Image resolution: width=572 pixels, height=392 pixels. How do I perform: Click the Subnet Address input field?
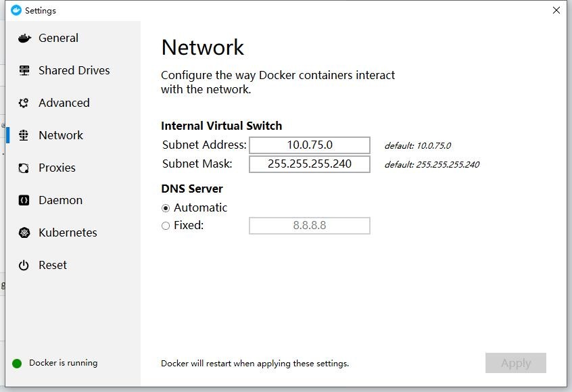coord(310,145)
